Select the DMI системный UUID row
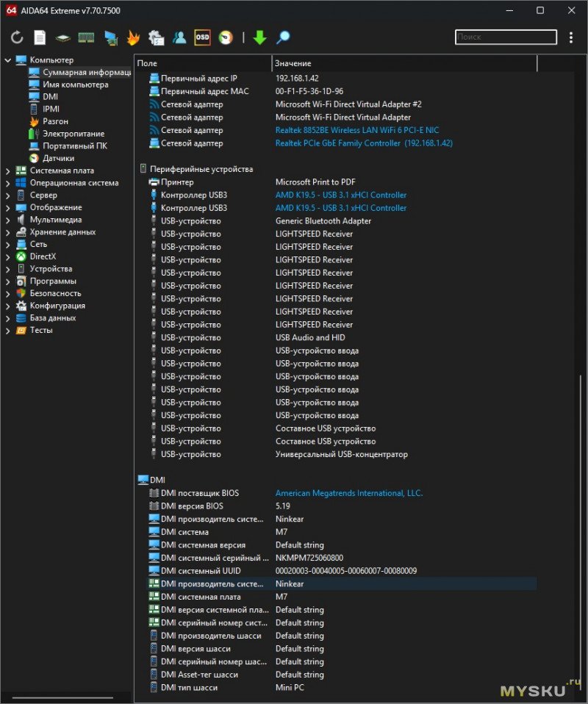The height and width of the screenshot is (704, 588). point(343,571)
